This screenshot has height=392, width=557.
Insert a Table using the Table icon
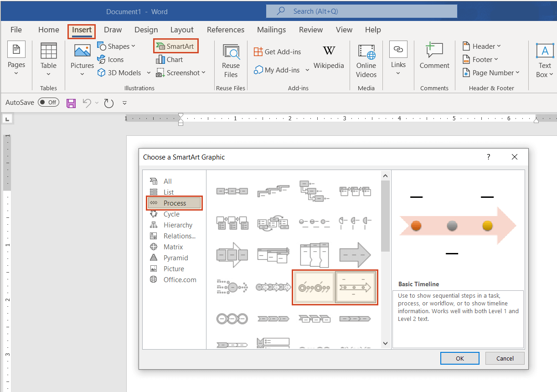tap(48, 56)
